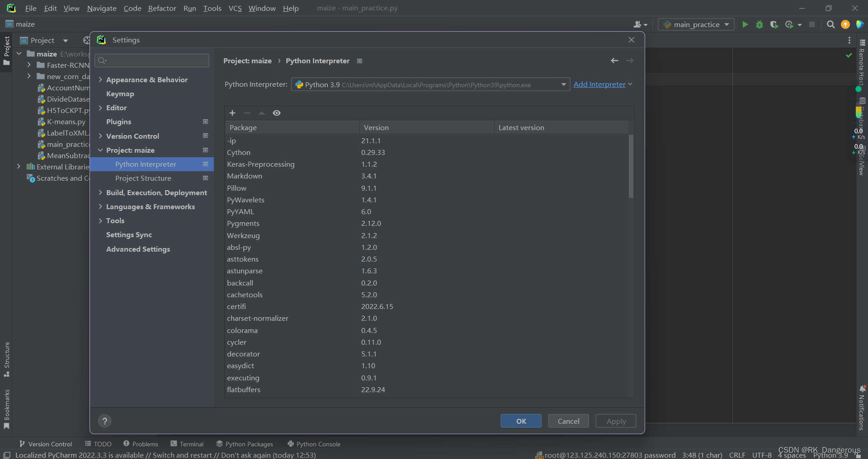Click the Profile run icon
The width and height of the screenshot is (868, 459).
[789, 24]
